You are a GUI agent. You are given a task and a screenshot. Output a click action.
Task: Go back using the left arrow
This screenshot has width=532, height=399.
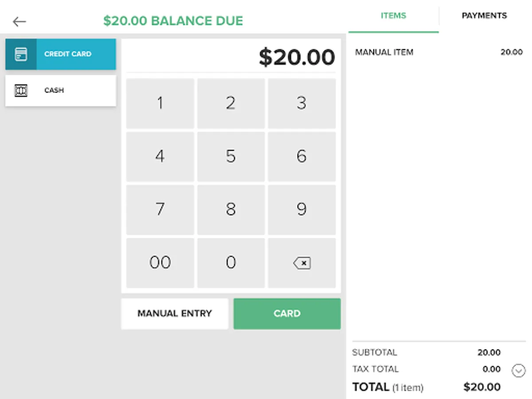(x=20, y=21)
